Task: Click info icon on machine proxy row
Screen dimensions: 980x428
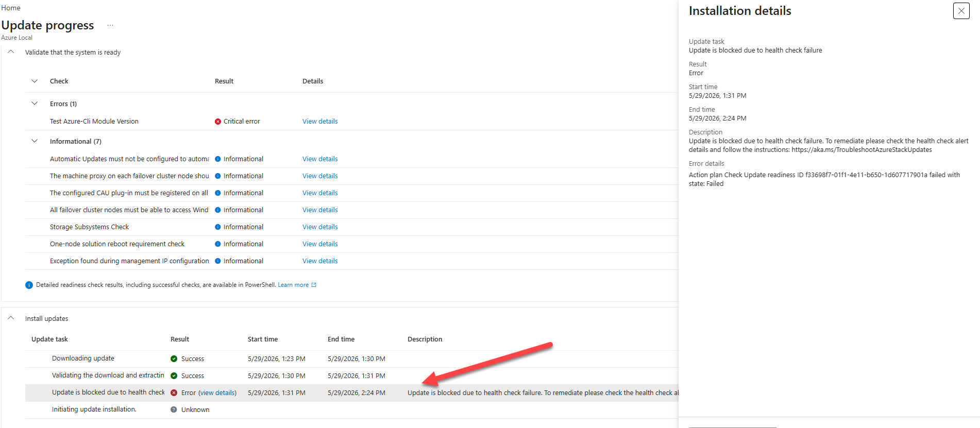Action: pyautogui.click(x=218, y=176)
